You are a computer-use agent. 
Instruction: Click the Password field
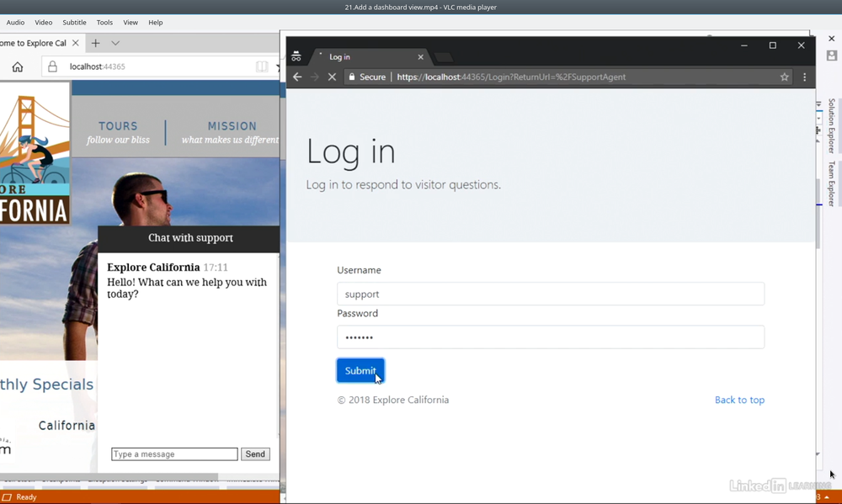551,337
